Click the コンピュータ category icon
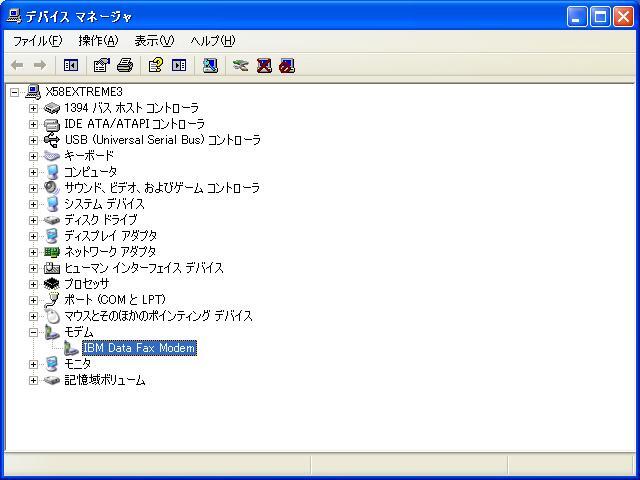Viewport: 640px width, 480px height. coord(52,172)
